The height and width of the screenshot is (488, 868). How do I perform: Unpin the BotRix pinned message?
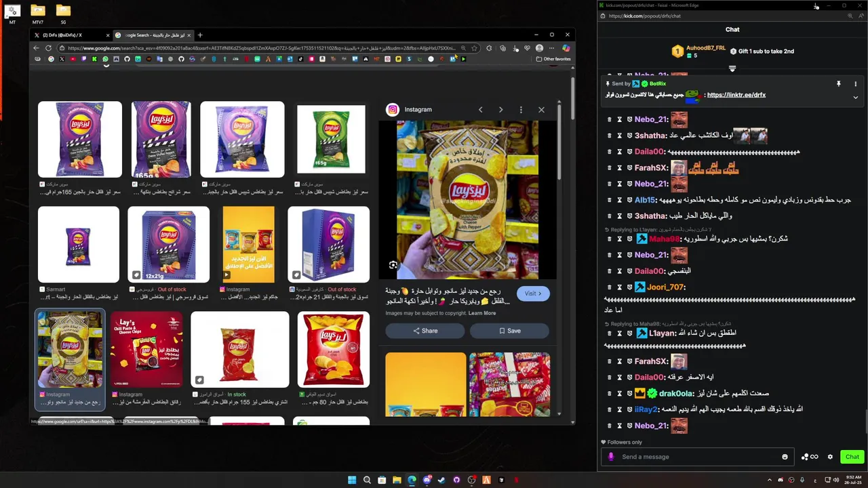click(x=838, y=84)
